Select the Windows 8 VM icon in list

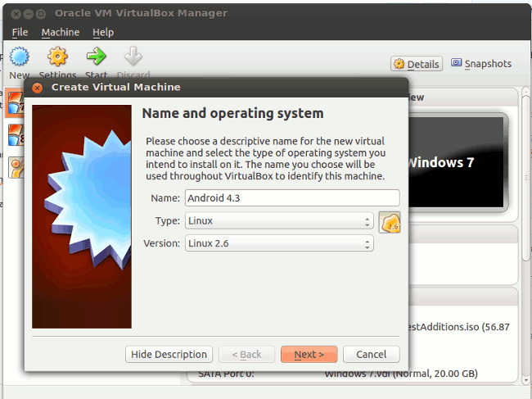14,134
